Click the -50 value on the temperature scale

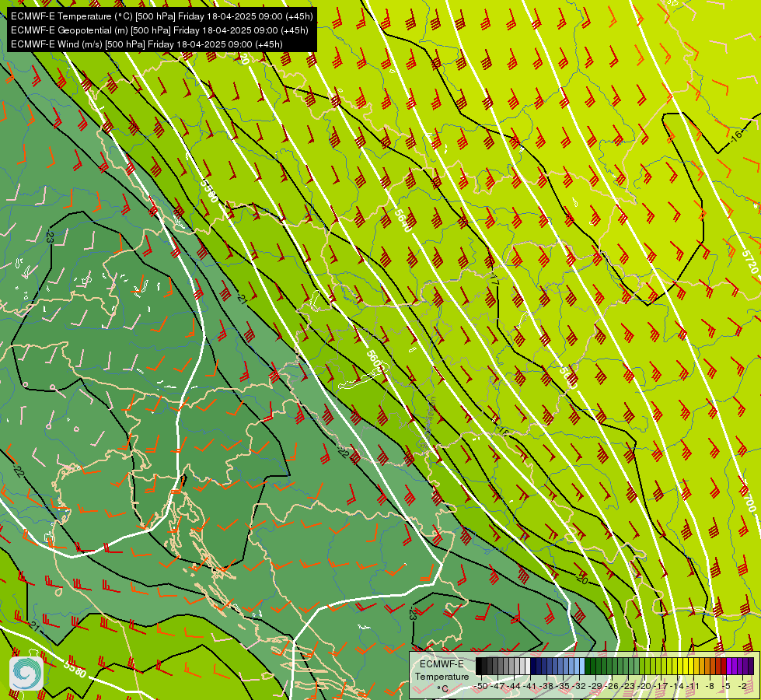tap(480, 686)
